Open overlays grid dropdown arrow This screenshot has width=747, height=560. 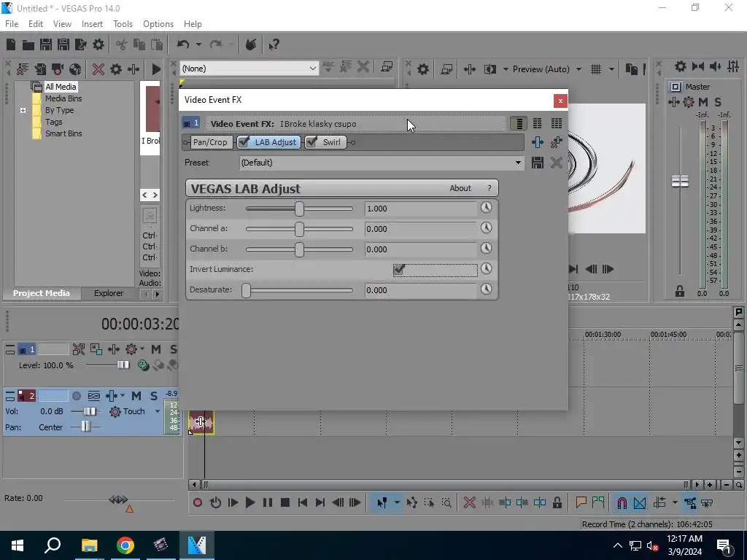click(611, 69)
